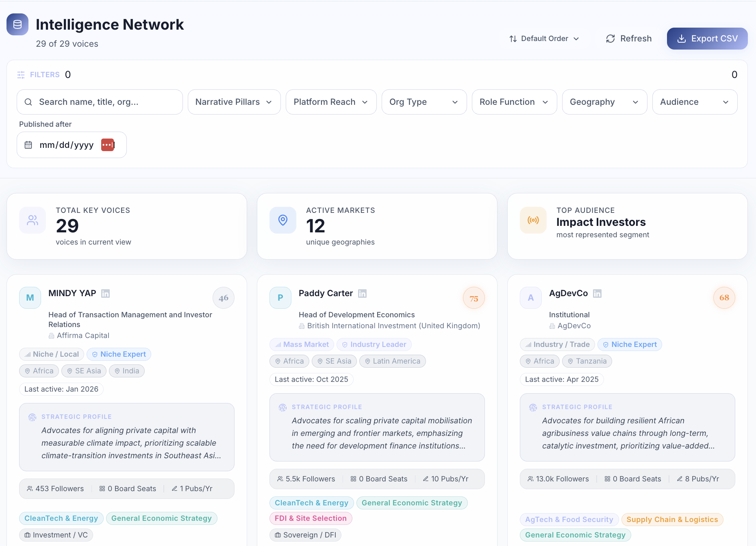Click the calendar icon in Published after

(28, 145)
